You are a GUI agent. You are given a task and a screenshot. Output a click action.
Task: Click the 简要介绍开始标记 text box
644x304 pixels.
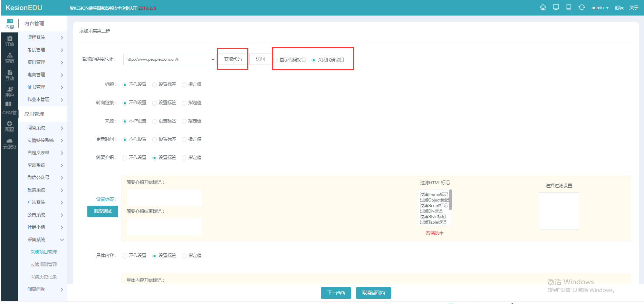coord(164,197)
